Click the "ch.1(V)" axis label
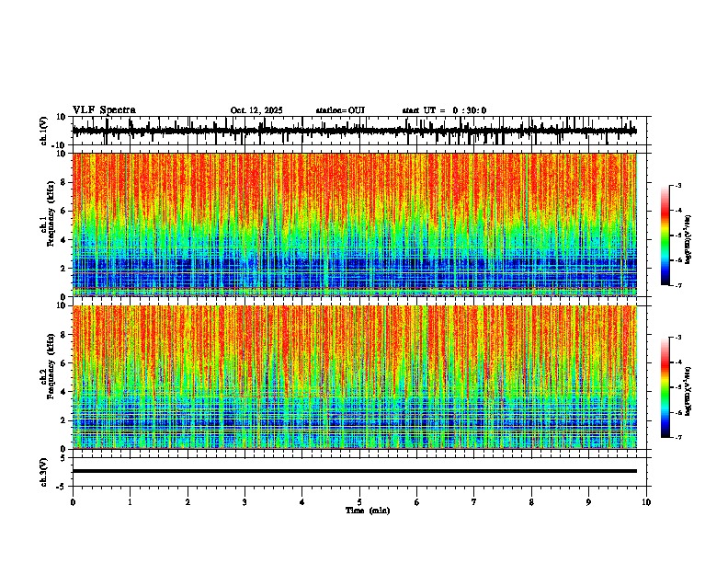 point(44,131)
